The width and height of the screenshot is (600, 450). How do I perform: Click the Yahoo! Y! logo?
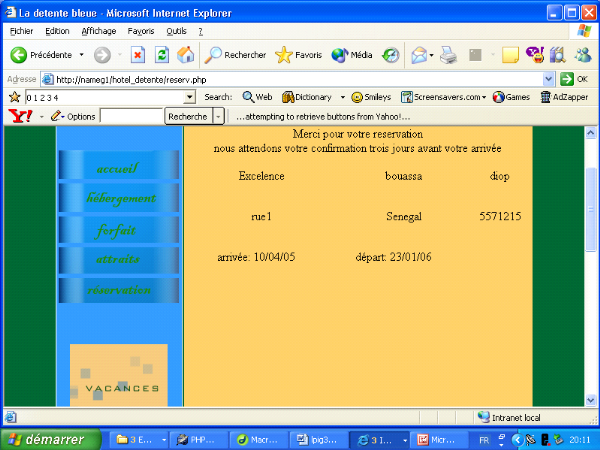pos(21,116)
